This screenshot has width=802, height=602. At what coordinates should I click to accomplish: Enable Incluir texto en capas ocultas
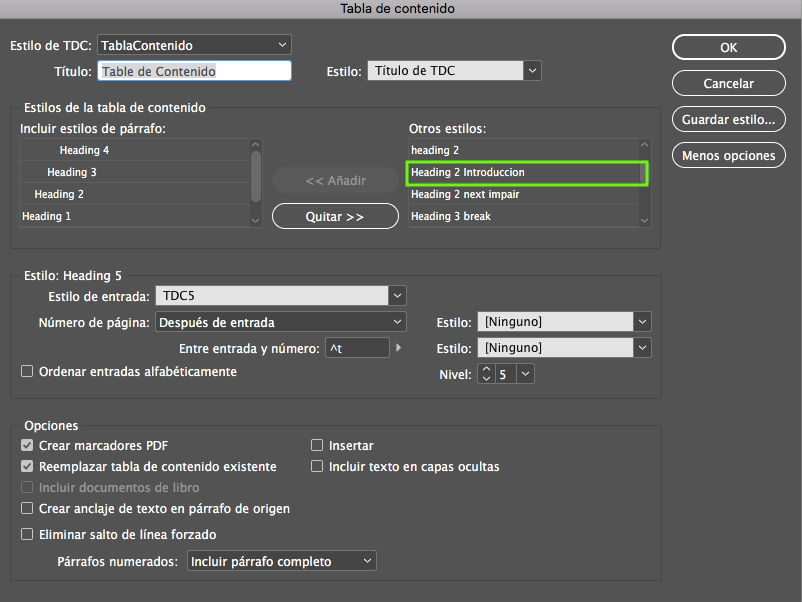(318, 466)
